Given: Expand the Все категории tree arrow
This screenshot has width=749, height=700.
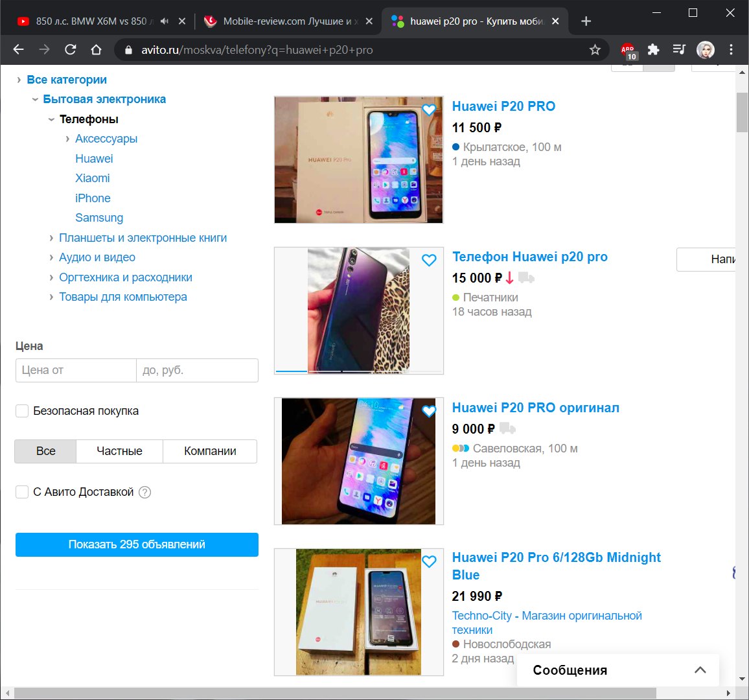Looking at the screenshot, I should (19, 80).
